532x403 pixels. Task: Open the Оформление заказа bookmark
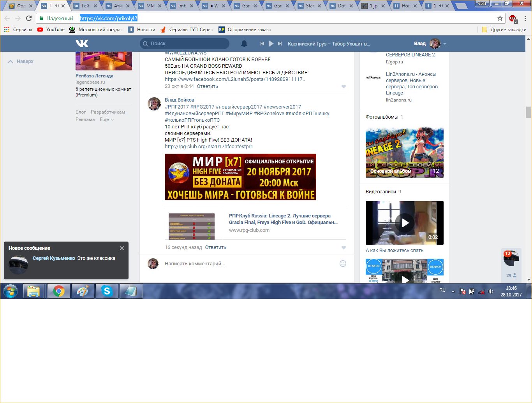click(x=245, y=30)
